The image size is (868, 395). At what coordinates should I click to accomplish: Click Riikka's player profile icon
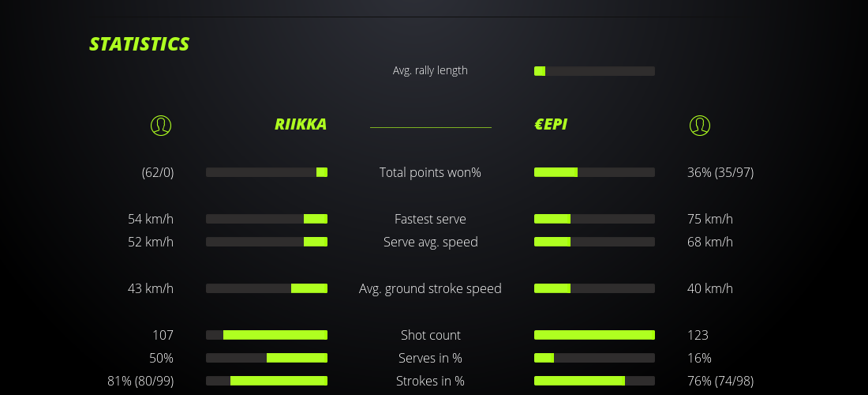click(160, 125)
